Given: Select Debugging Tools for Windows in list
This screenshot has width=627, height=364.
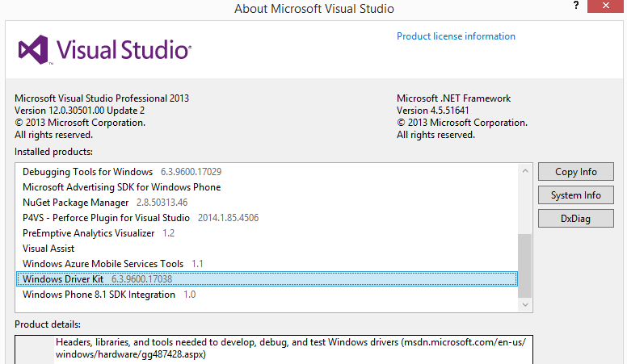Looking at the screenshot, I should point(267,172).
